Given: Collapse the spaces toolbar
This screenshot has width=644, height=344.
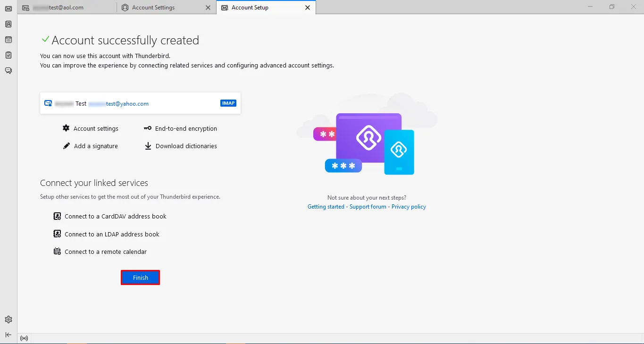Looking at the screenshot, I should click(x=8, y=335).
